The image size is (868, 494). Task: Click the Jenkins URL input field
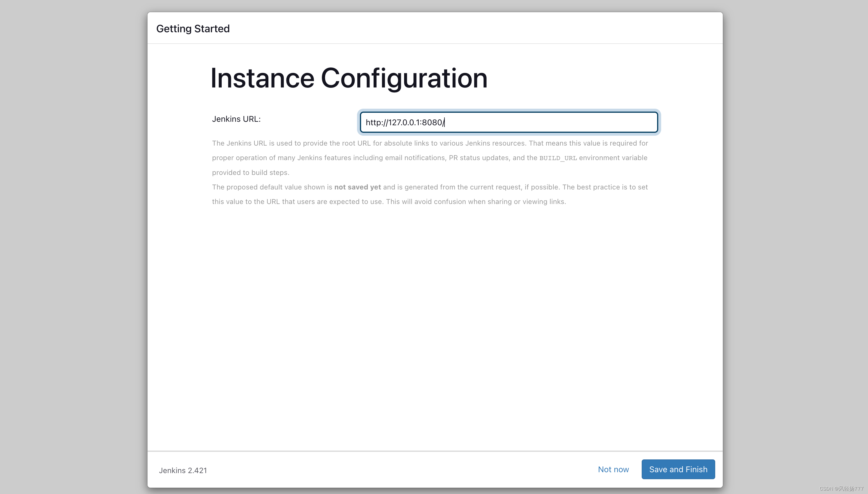click(509, 122)
